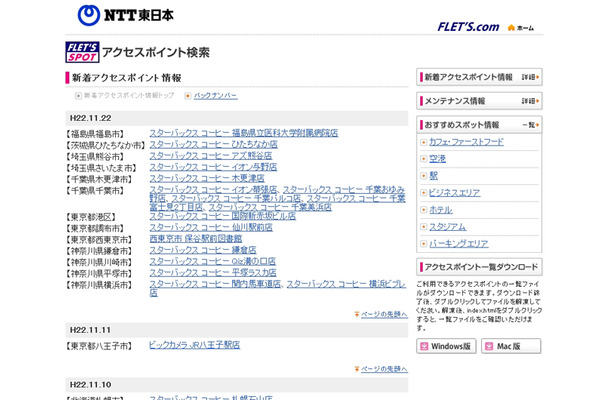Click the H22.11.22 date heading
This screenshot has height=400, width=610.
tap(91, 118)
